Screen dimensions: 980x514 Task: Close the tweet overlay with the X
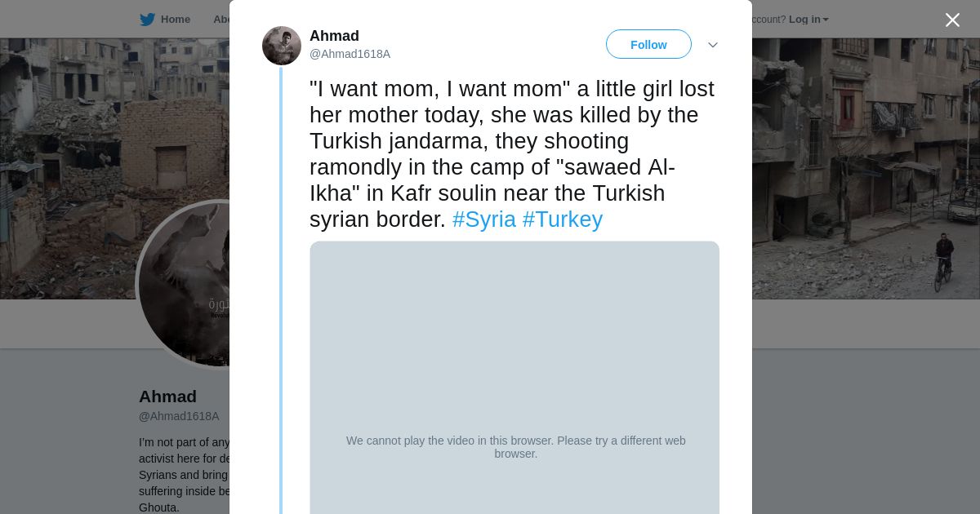952,20
